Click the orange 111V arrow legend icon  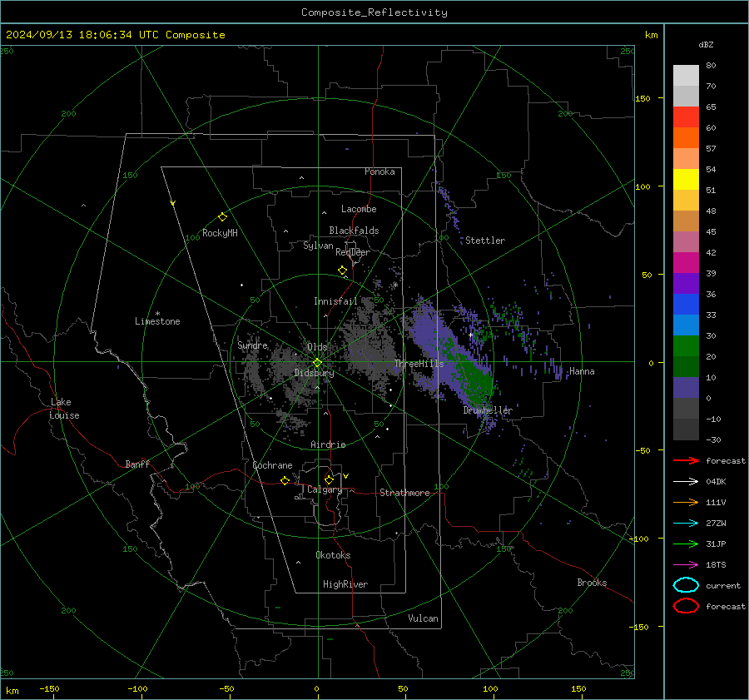(686, 502)
